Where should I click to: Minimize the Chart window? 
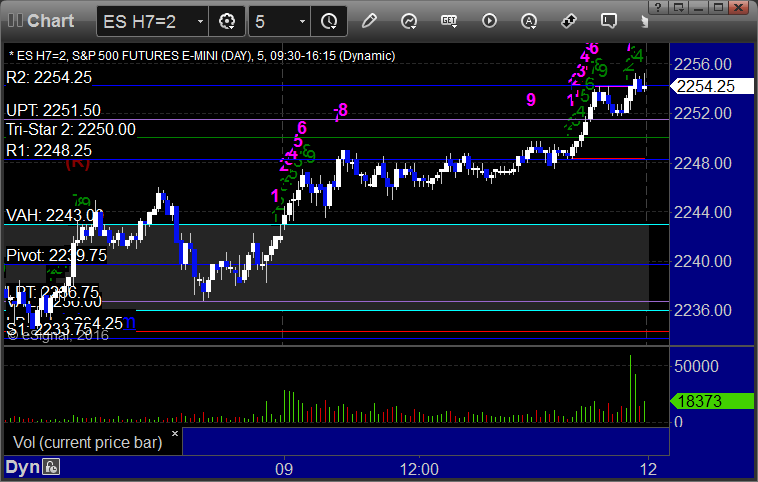(x=699, y=7)
